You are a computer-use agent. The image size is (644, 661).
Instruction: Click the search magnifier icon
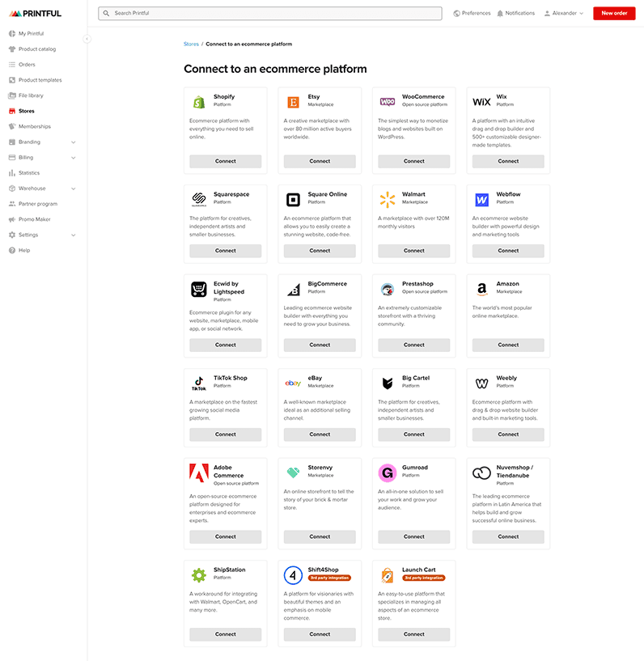(x=106, y=14)
